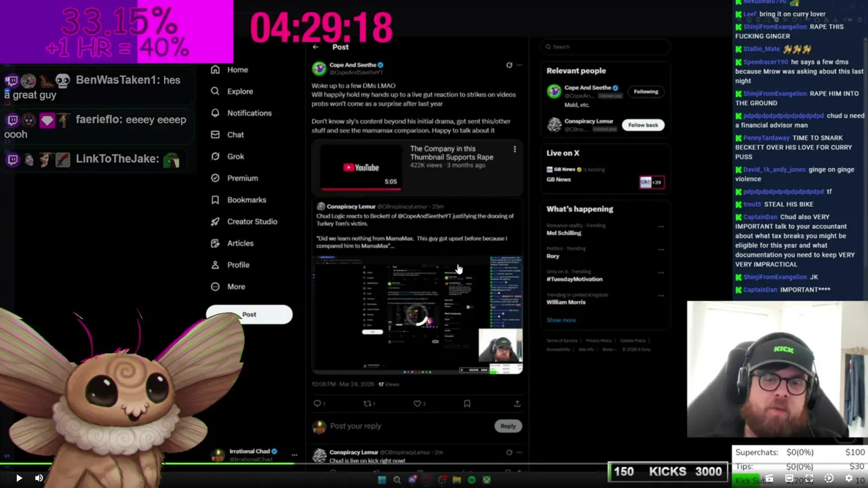The image size is (868, 488).
Task: Click the repost icon under the post
Action: (x=367, y=403)
